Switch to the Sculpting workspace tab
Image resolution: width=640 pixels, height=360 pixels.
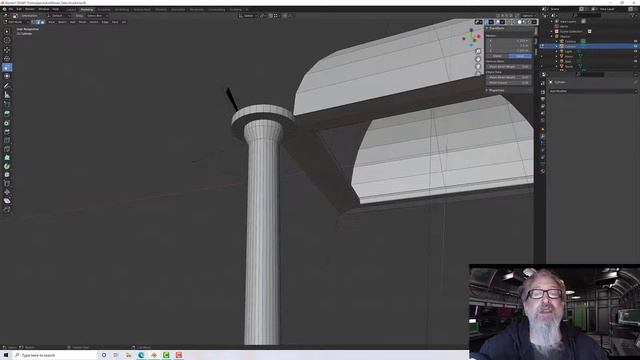pyautogui.click(x=104, y=9)
